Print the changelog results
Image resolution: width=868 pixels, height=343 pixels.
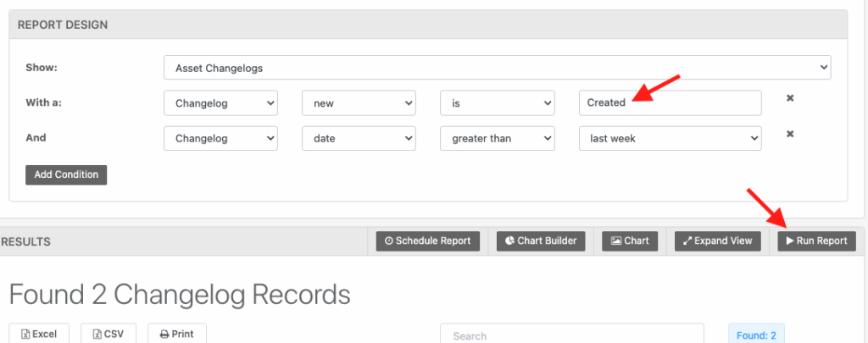[177, 334]
